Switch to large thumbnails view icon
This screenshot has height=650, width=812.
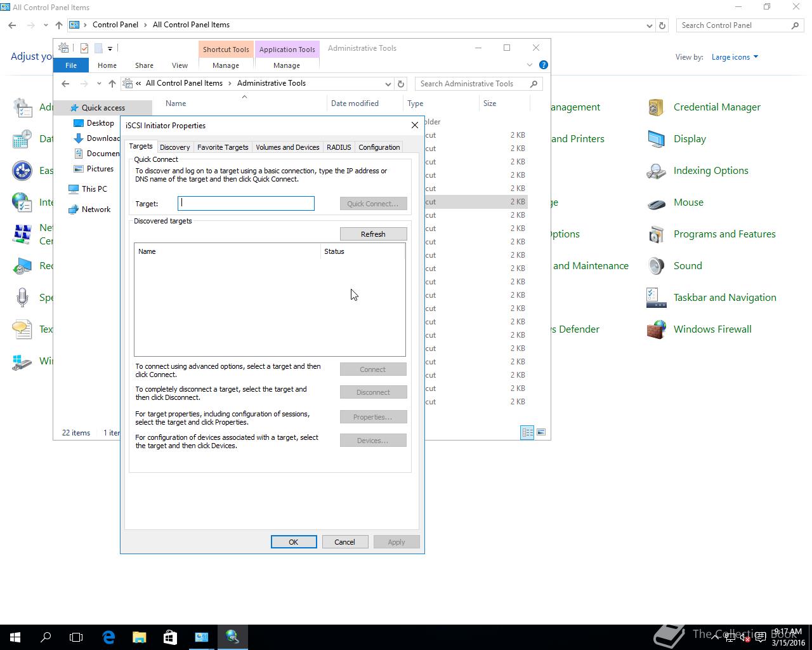click(541, 432)
